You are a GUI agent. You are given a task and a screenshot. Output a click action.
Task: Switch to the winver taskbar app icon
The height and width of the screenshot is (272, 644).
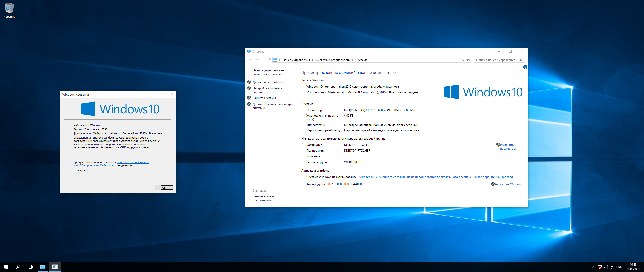pos(55,267)
